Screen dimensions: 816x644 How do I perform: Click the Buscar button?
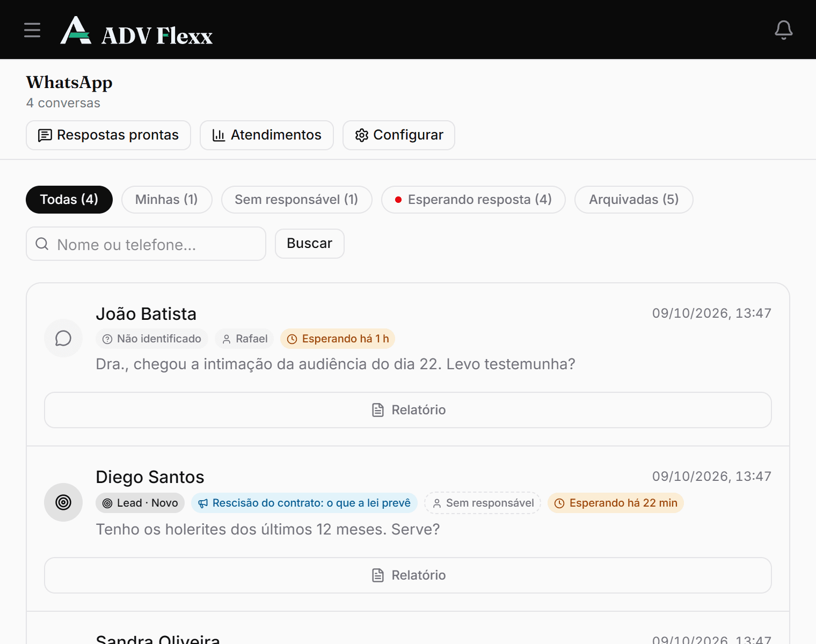tap(310, 244)
